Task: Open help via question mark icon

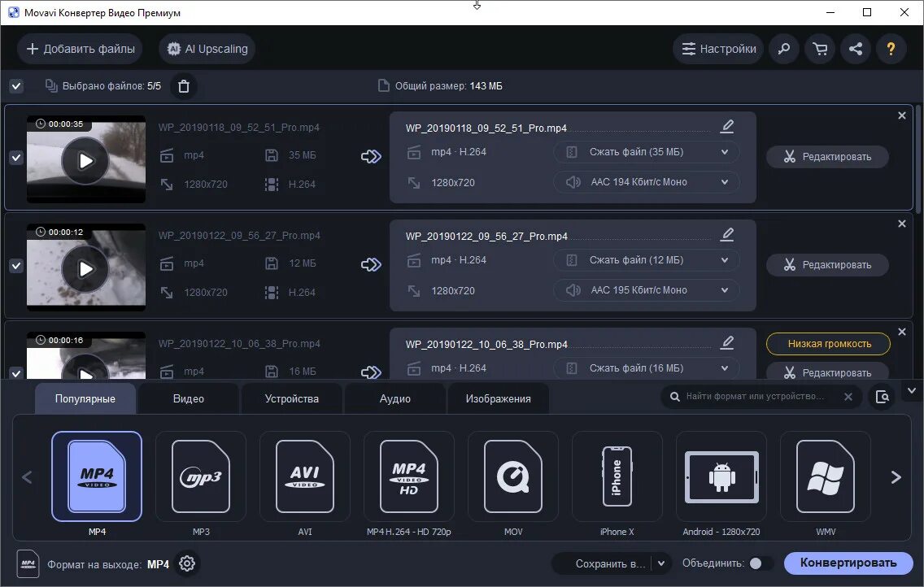Action: click(891, 49)
